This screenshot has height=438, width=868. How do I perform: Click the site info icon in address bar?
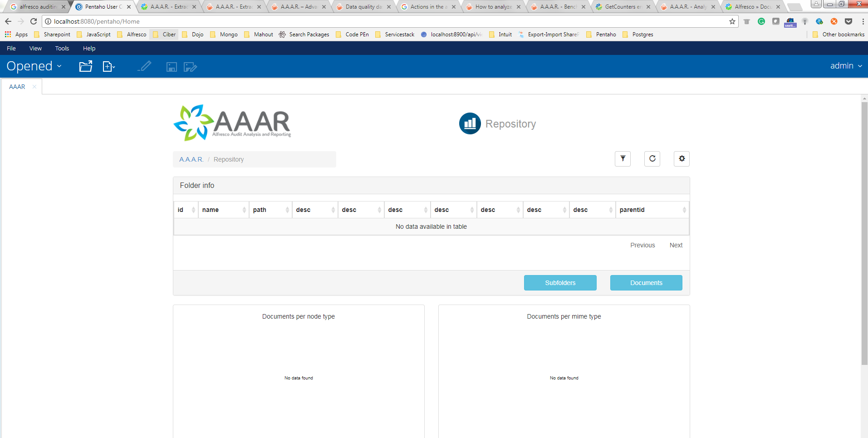[48, 21]
